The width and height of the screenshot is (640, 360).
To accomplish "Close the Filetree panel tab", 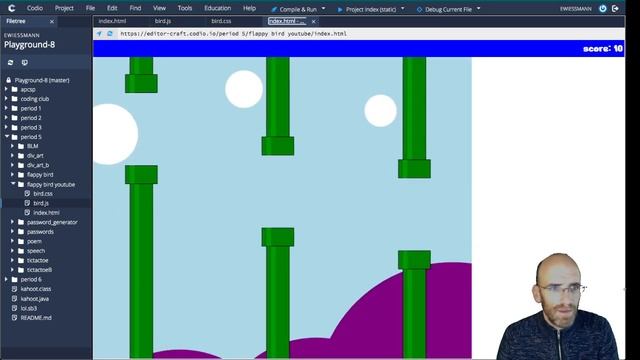I will point(52,22).
